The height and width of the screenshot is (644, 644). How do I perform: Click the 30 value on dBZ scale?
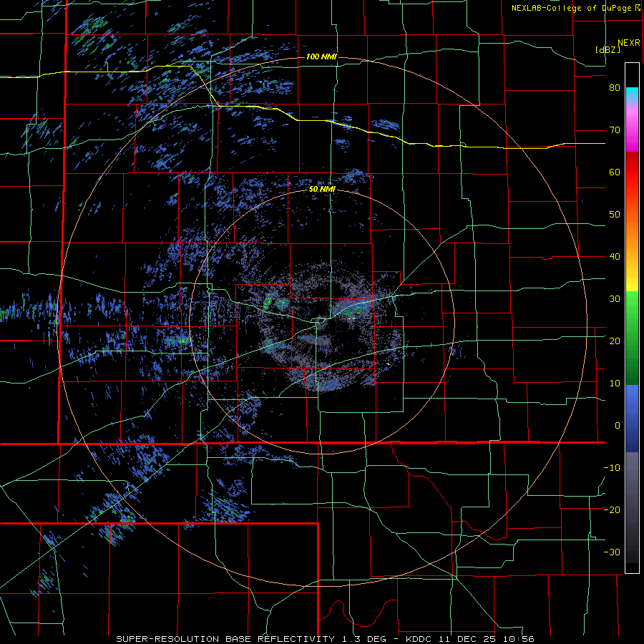[x=615, y=299]
